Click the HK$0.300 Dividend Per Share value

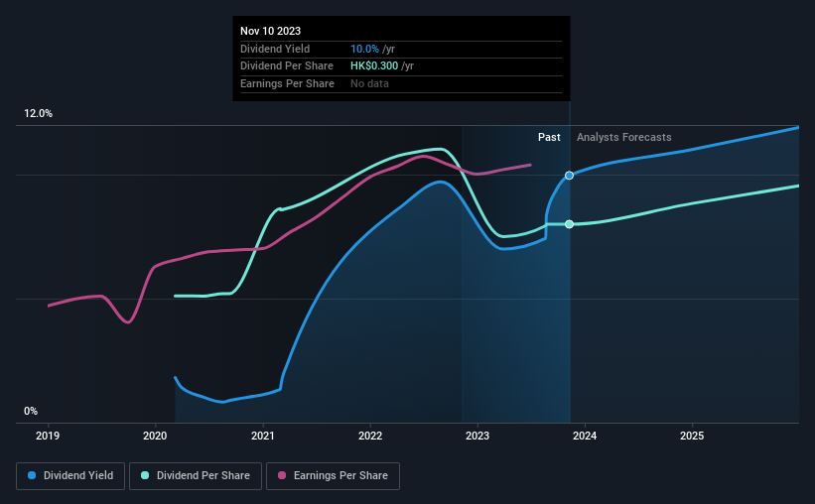coord(374,66)
